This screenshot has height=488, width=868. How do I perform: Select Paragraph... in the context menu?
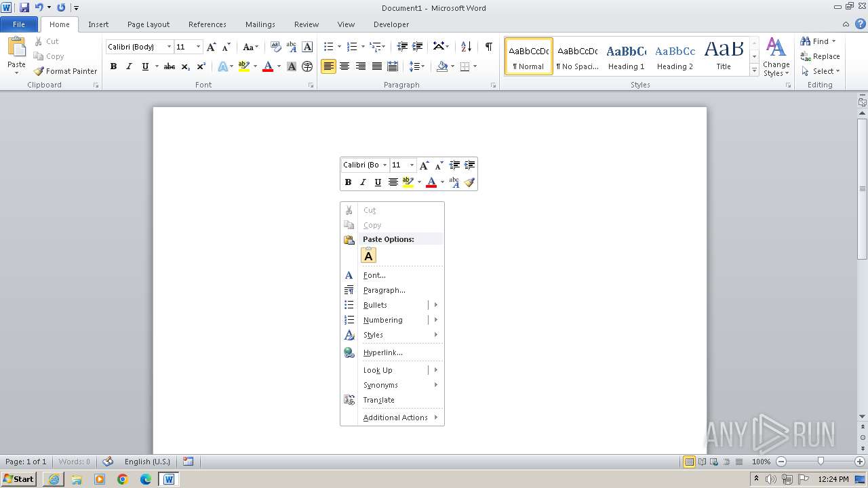[x=392, y=290]
